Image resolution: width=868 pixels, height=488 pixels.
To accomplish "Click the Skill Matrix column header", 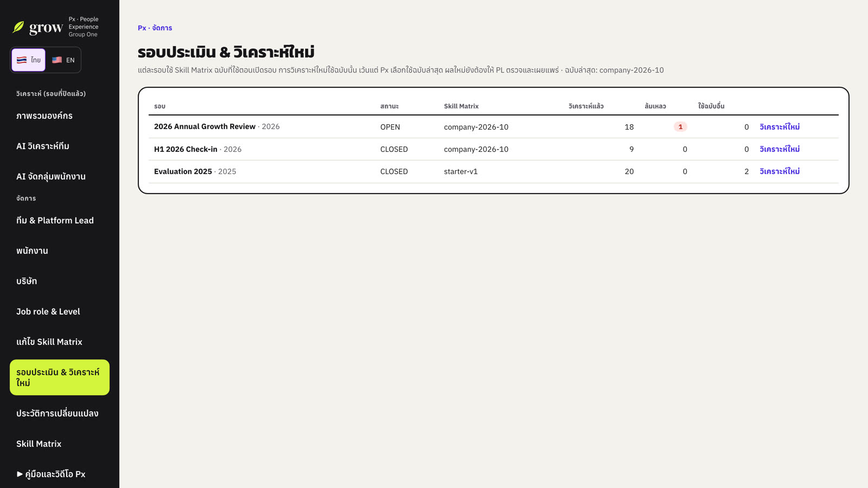I will (x=461, y=106).
